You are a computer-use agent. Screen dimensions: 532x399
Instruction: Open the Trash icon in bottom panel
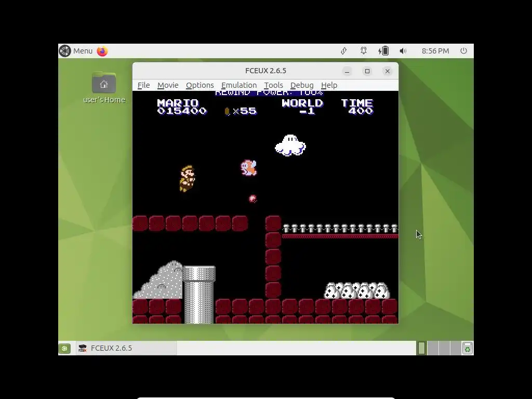click(x=467, y=348)
